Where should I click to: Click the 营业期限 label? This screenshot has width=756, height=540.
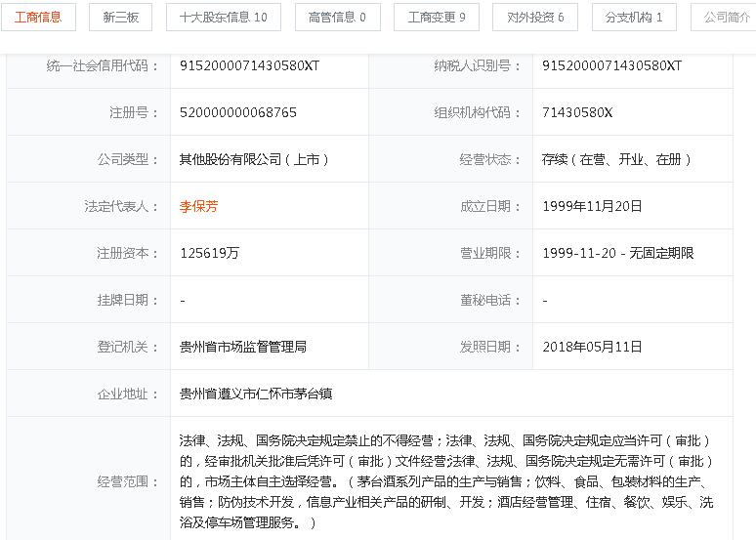tap(490, 253)
